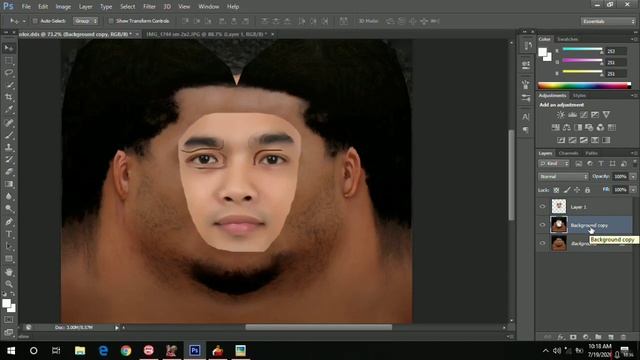Switch to the Styles tab
This screenshot has width=640, height=360.
tap(579, 96)
